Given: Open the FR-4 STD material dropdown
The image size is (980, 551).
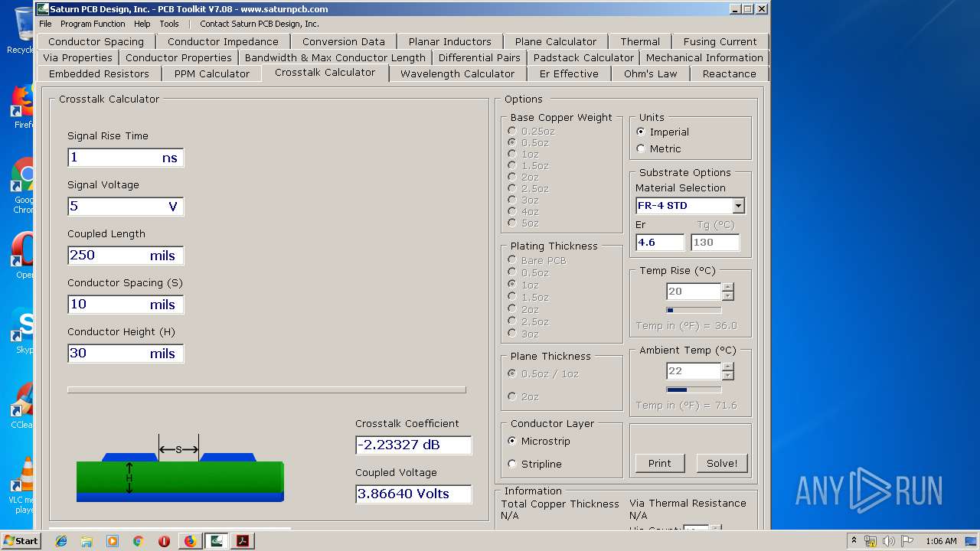Looking at the screenshot, I should tap(738, 206).
